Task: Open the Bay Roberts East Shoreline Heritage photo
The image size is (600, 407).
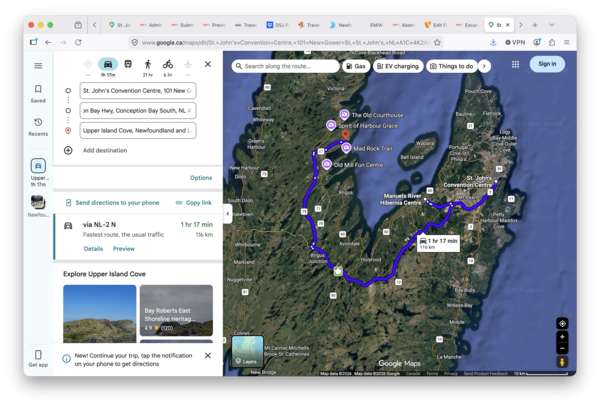Action: tap(176, 310)
